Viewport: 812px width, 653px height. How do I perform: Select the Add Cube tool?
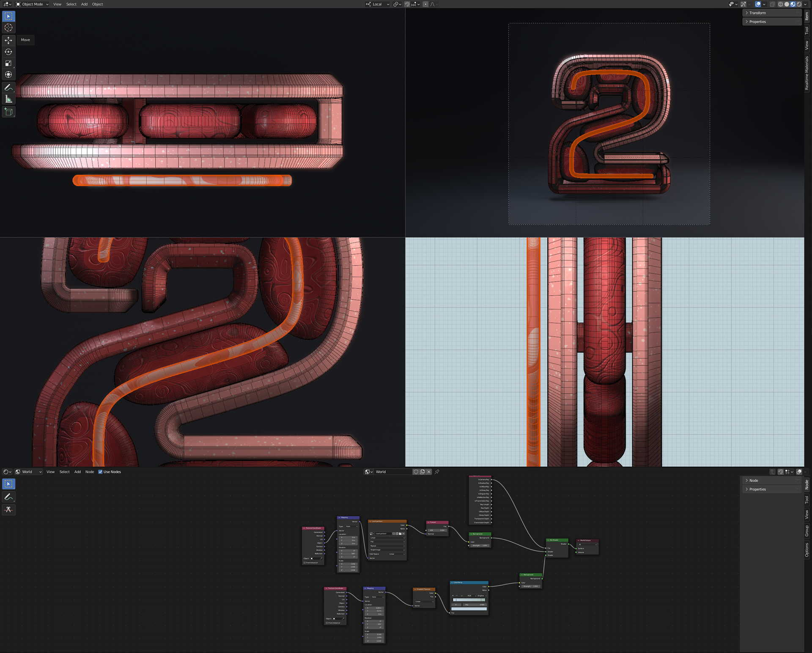coord(8,112)
